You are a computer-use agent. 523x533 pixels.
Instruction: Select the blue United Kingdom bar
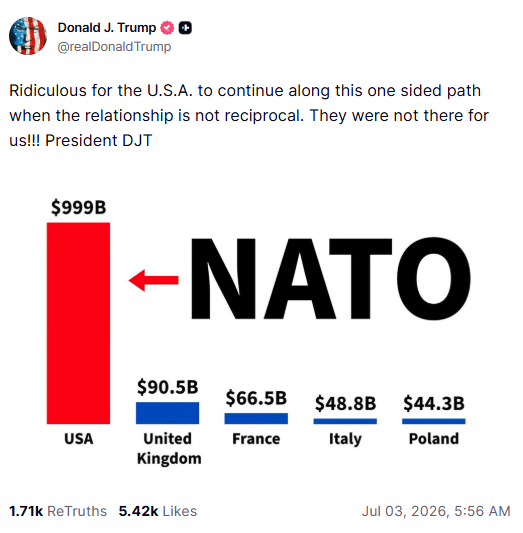click(x=168, y=413)
